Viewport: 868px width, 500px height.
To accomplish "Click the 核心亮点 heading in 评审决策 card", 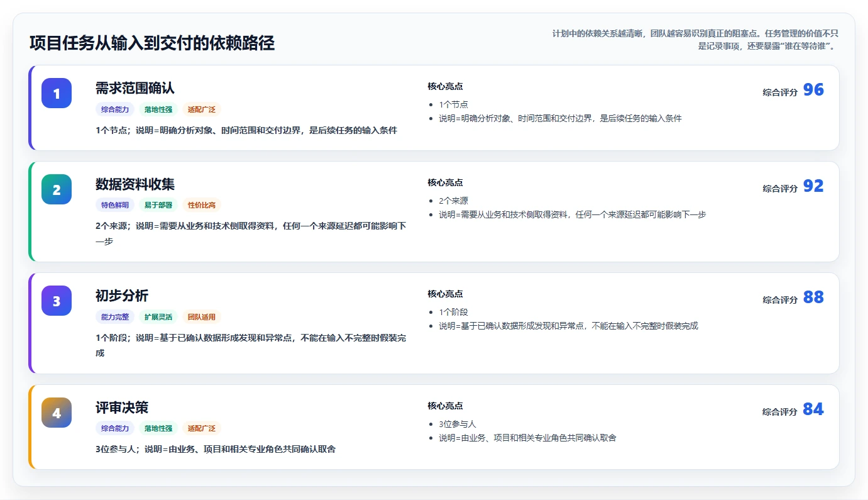I will (x=445, y=406).
